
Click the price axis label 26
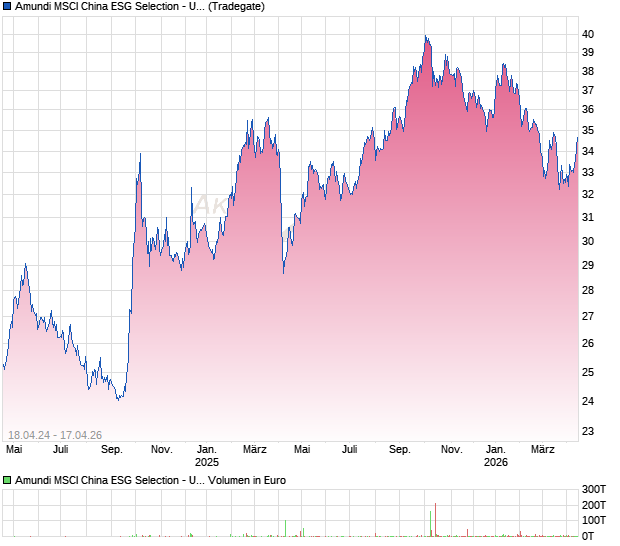588,343
